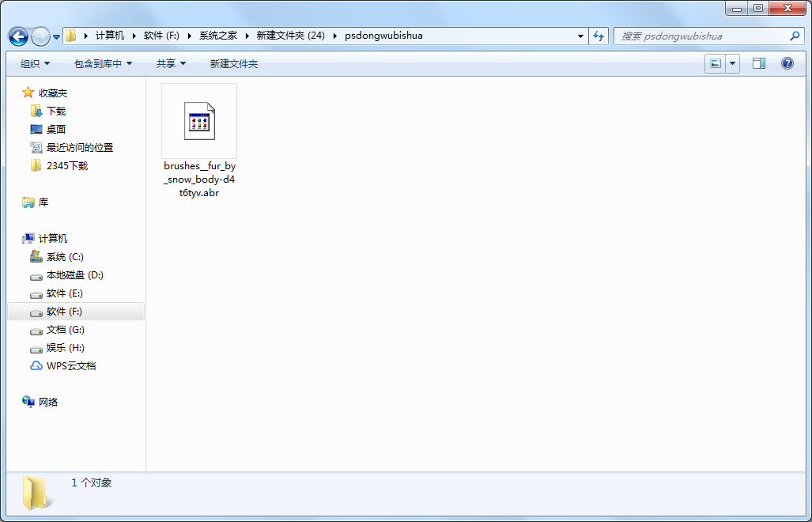The width and height of the screenshot is (812, 522).
Task: Select 软件 (F:) breadcrumb segment
Action: coord(161,36)
